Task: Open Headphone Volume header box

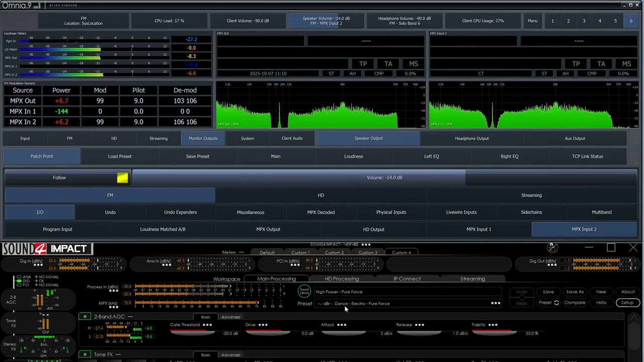Action: tap(405, 21)
